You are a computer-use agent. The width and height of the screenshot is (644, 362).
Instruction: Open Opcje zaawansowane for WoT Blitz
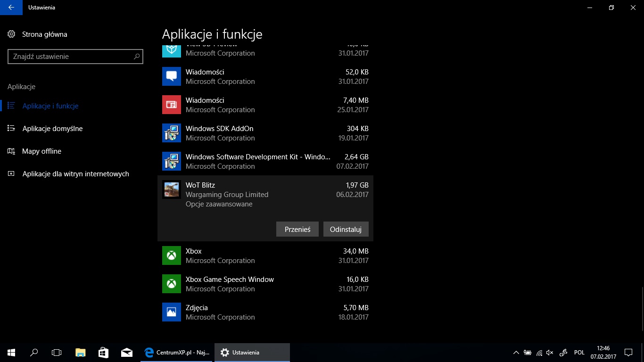tap(219, 204)
